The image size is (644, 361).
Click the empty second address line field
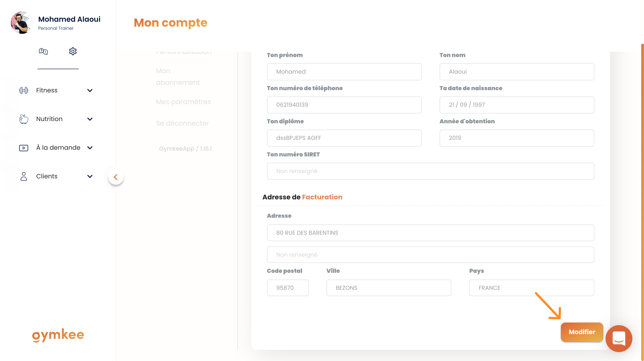tap(430, 255)
